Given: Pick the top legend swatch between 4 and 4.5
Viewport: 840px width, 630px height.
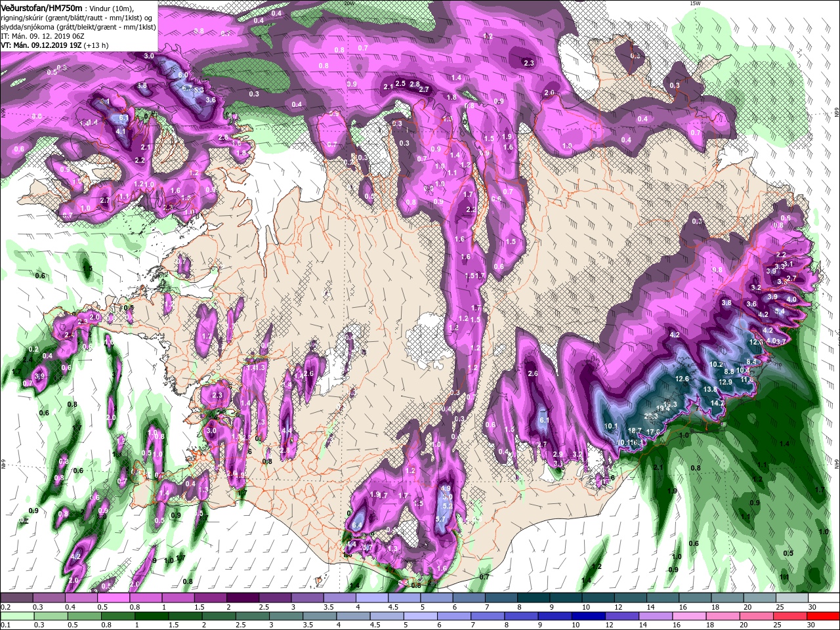Looking at the screenshot, I should (371, 598).
